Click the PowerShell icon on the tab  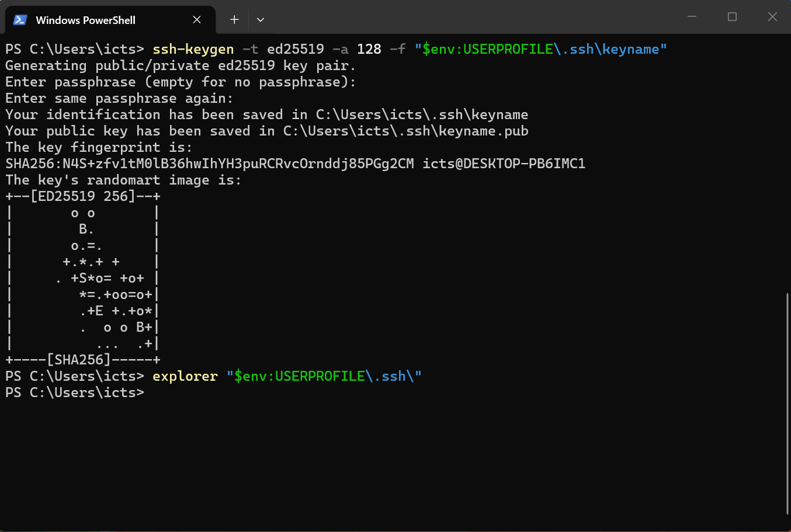[20, 20]
